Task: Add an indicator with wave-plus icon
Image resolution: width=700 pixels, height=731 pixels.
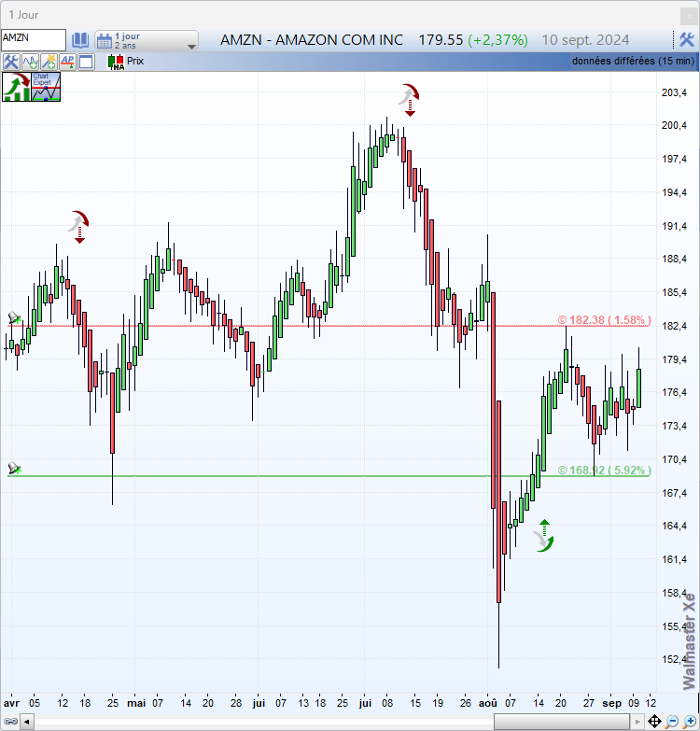Action: point(30,62)
